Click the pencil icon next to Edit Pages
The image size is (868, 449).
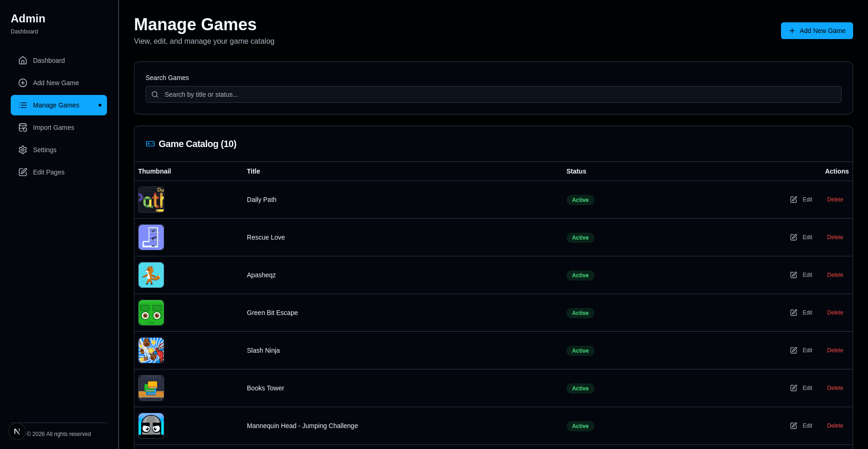click(23, 172)
